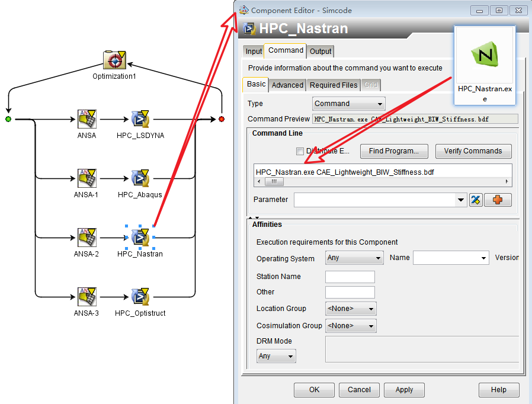Click the ANSA component icon
Viewport: 532px width, 404px height.
click(x=87, y=119)
